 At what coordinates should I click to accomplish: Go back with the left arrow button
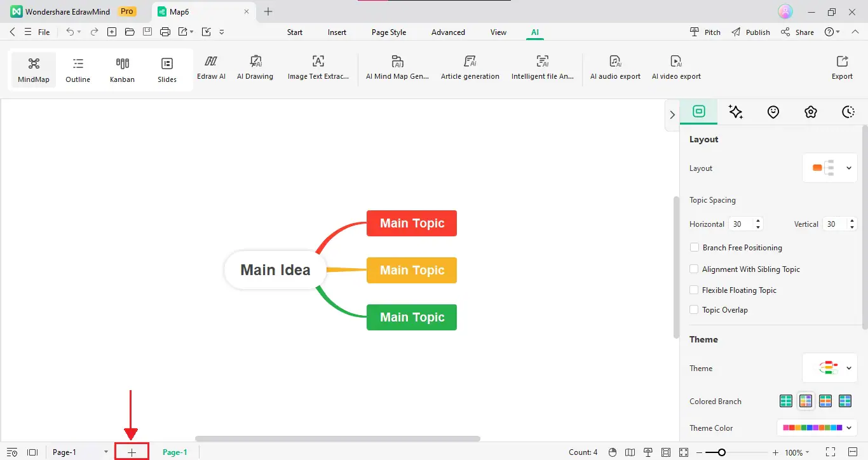[x=13, y=32]
